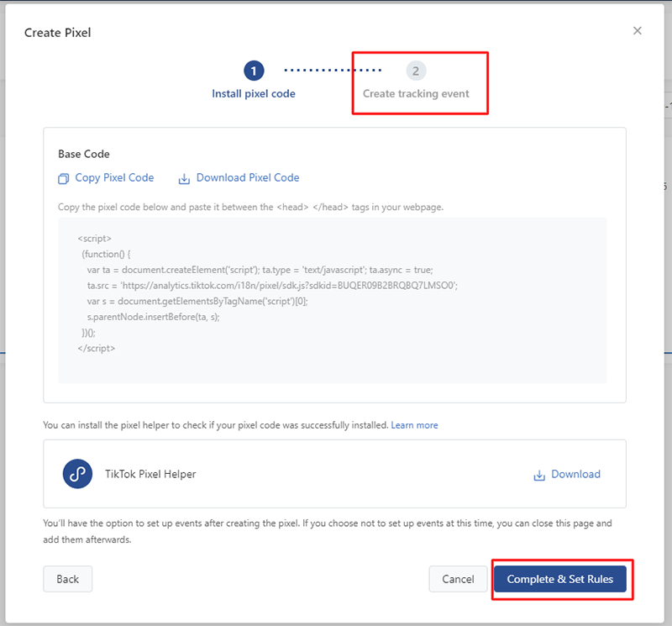Click the Cancel button
The image size is (672, 626).
pos(458,579)
